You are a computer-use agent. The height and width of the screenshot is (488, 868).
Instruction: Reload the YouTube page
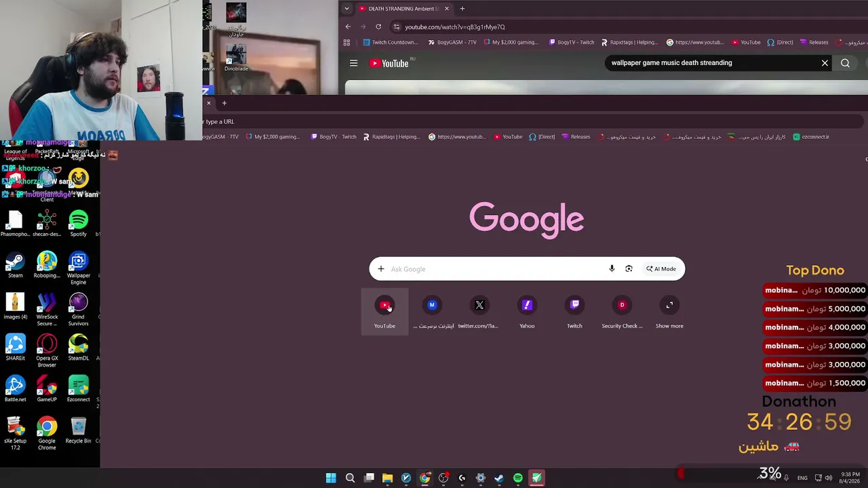click(x=378, y=27)
